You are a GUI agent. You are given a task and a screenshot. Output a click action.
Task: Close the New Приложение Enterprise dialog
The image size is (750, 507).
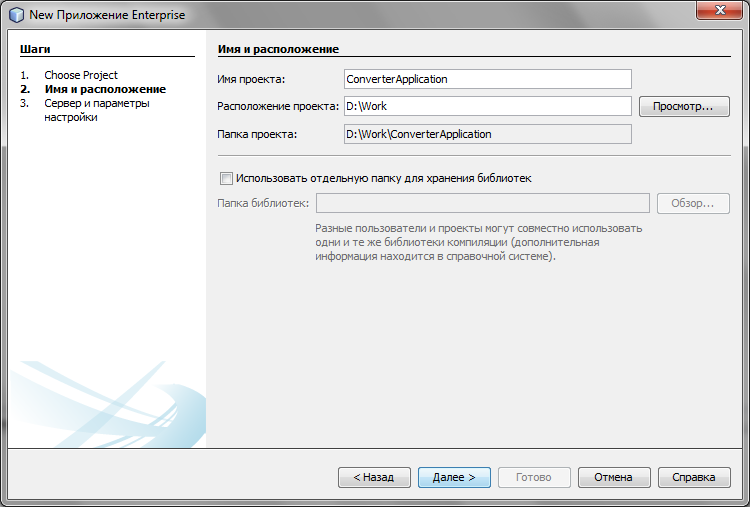coord(719,11)
